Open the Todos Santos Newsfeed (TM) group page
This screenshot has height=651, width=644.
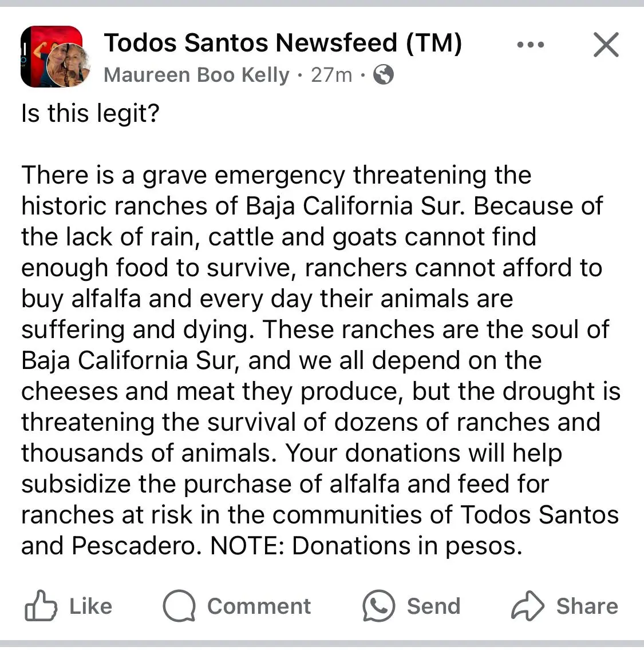point(283,42)
